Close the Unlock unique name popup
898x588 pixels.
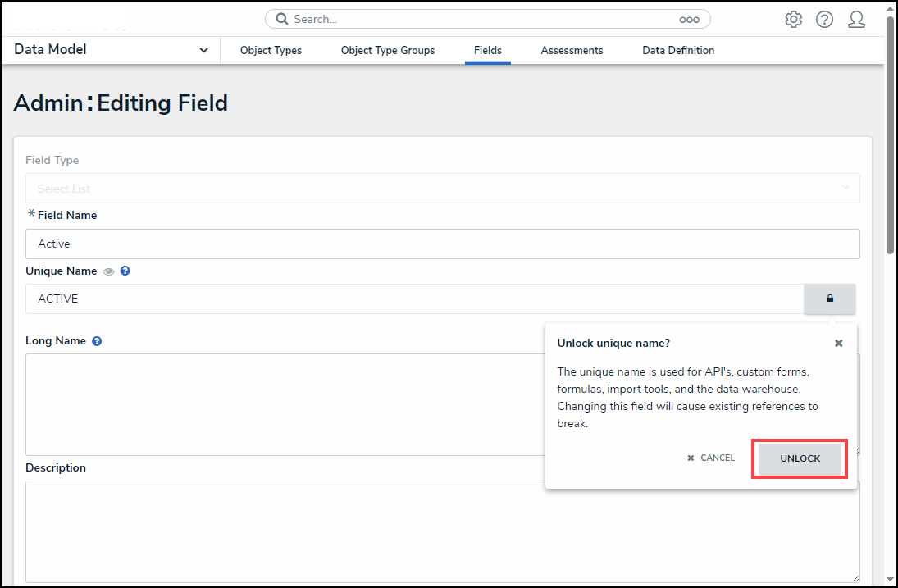pyautogui.click(x=838, y=344)
